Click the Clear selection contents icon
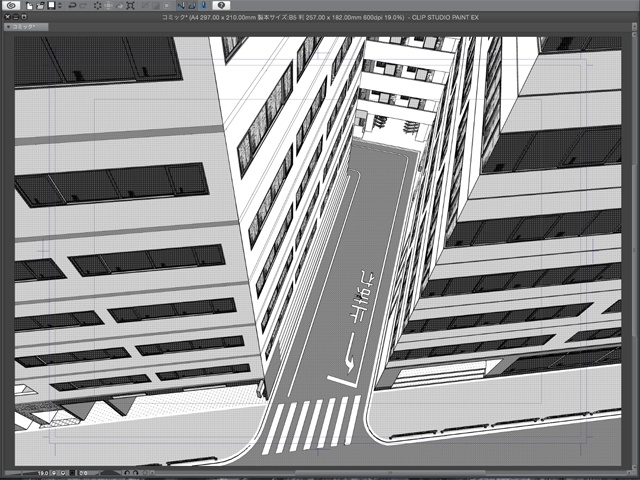The image size is (640, 480). pos(98,5)
